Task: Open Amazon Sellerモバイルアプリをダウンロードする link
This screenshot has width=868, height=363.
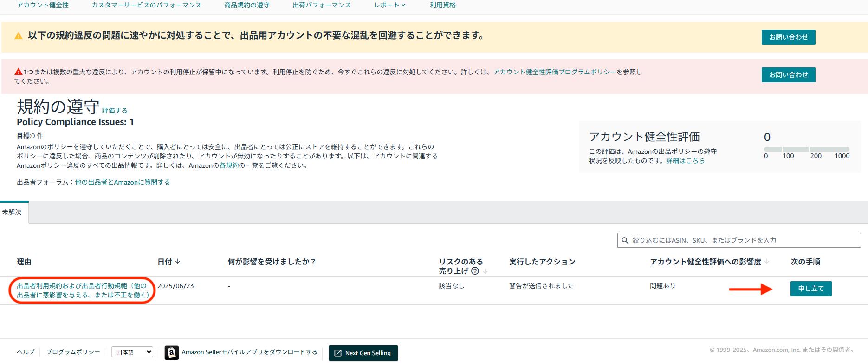Action: (250, 352)
